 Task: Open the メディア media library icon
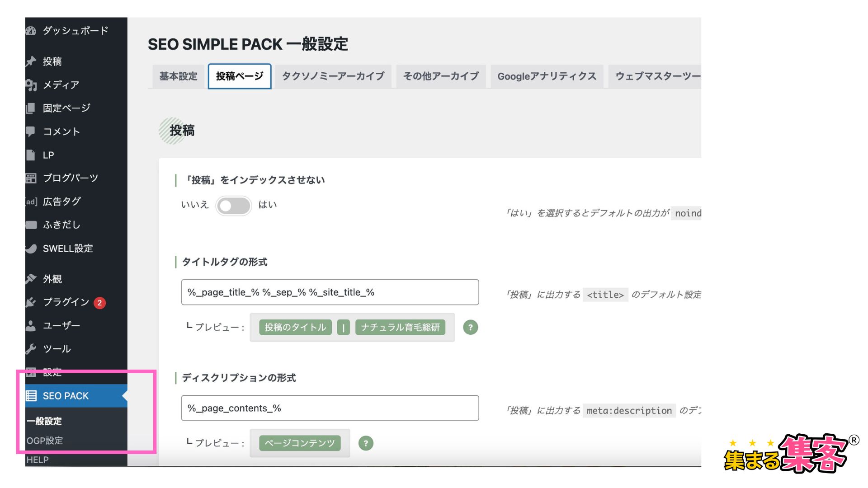point(31,85)
